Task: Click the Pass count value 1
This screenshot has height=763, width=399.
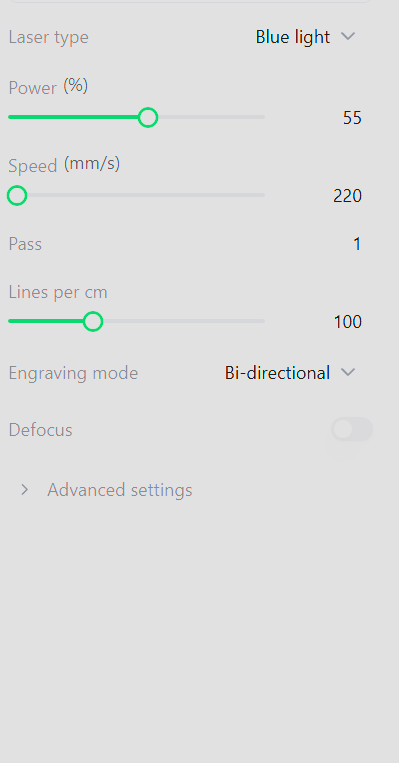Action: pyautogui.click(x=357, y=244)
